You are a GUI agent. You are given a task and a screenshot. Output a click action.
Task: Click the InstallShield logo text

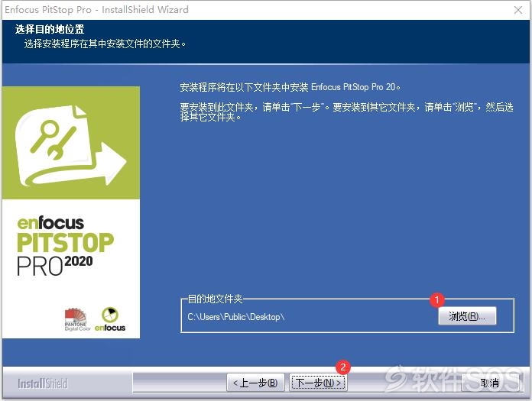click(x=42, y=383)
